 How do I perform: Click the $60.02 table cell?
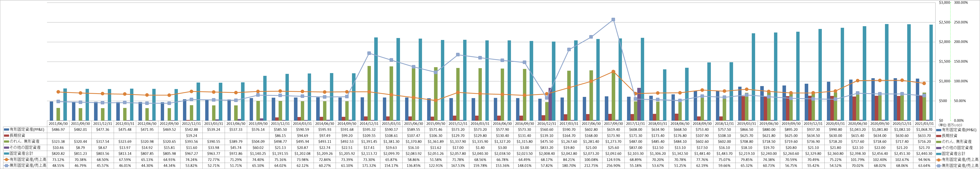(x=258, y=147)
